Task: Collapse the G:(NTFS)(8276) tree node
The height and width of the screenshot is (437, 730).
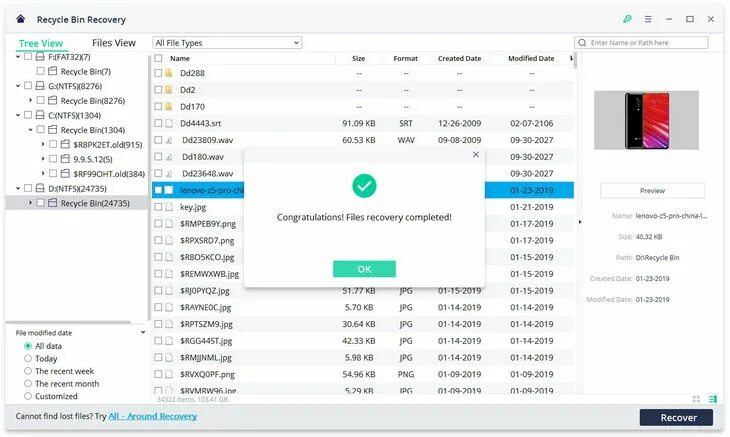Action: click(x=18, y=86)
